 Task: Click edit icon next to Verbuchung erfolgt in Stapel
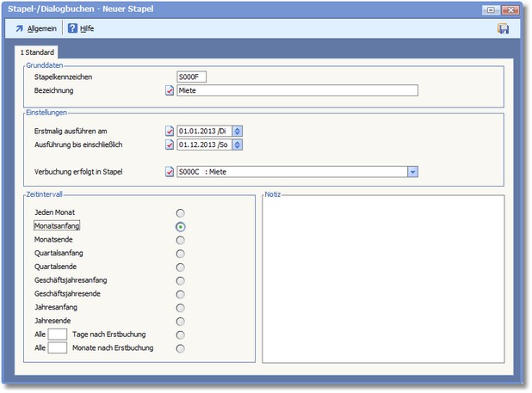tap(170, 171)
